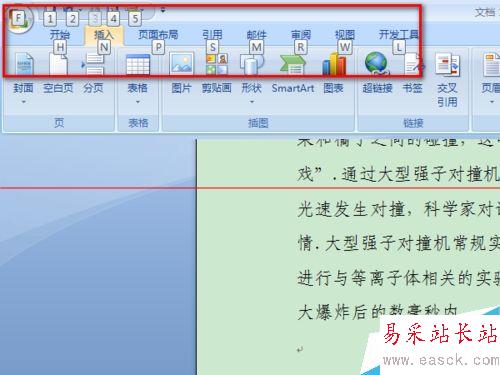Click the document line starting with 情. 大型强子对撞机

point(399,243)
